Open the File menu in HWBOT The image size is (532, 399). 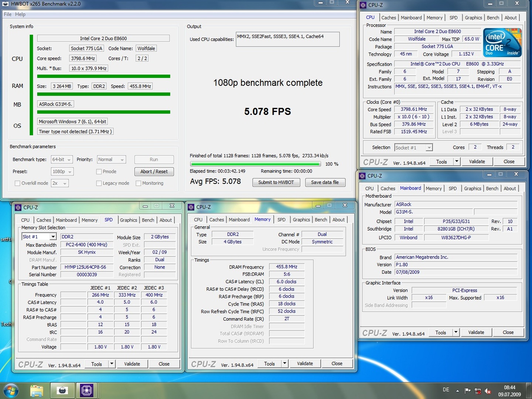pyautogui.click(x=8, y=14)
